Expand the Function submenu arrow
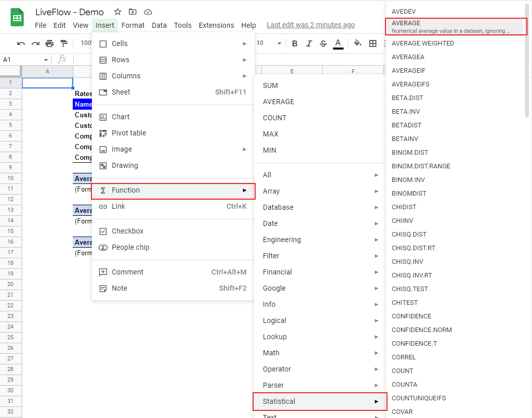532x418 pixels. (245, 190)
